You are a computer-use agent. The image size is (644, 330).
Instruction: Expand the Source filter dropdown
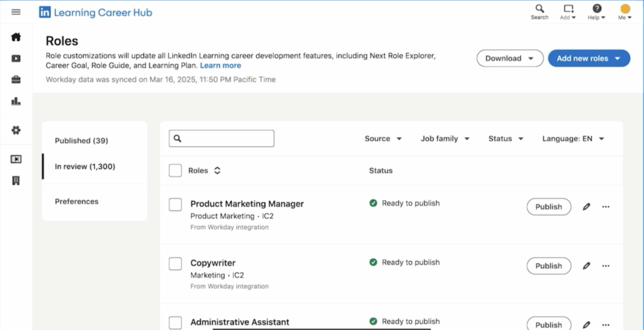pos(383,139)
